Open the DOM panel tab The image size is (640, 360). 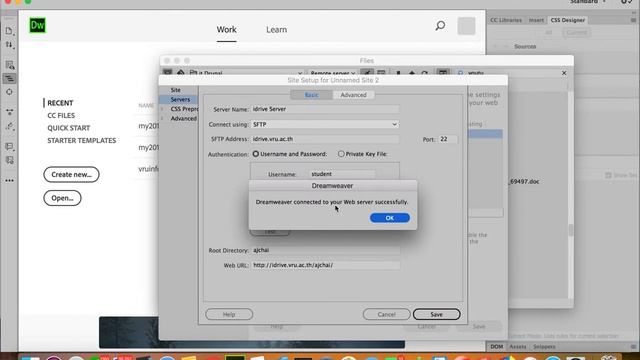click(496, 347)
